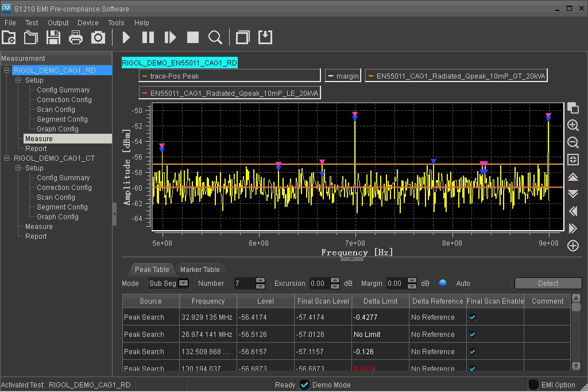Image resolution: width=588 pixels, height=392 pixels.
Task: Switch to the Marker Table tab
Action: pos(200,270)
